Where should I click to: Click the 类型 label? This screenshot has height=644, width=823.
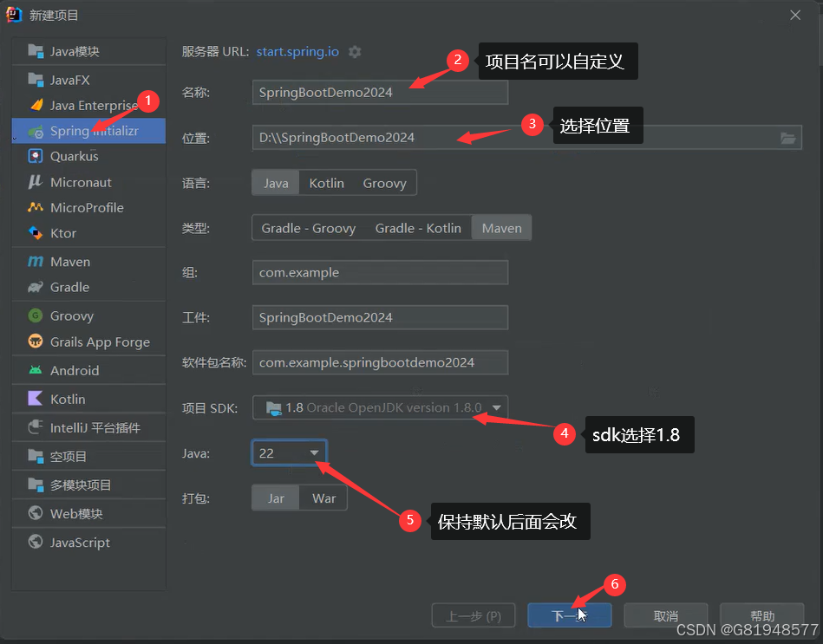[196, 228]
